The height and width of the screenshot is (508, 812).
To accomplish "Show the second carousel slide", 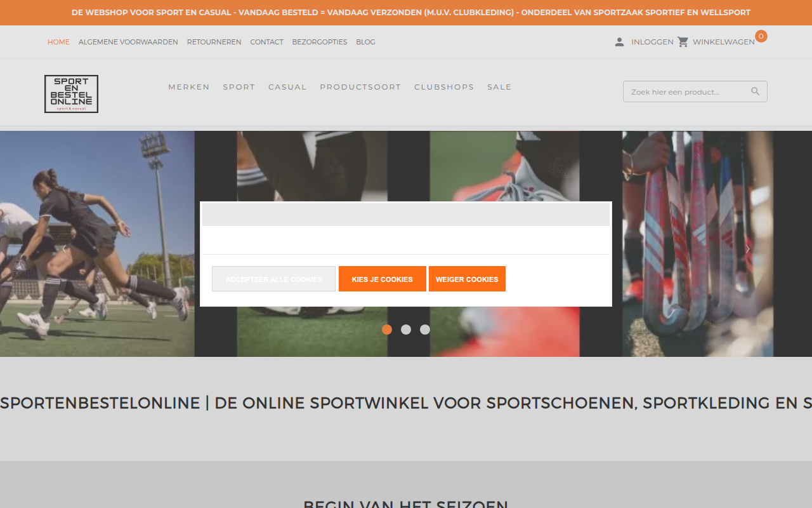I will [406, 330].
